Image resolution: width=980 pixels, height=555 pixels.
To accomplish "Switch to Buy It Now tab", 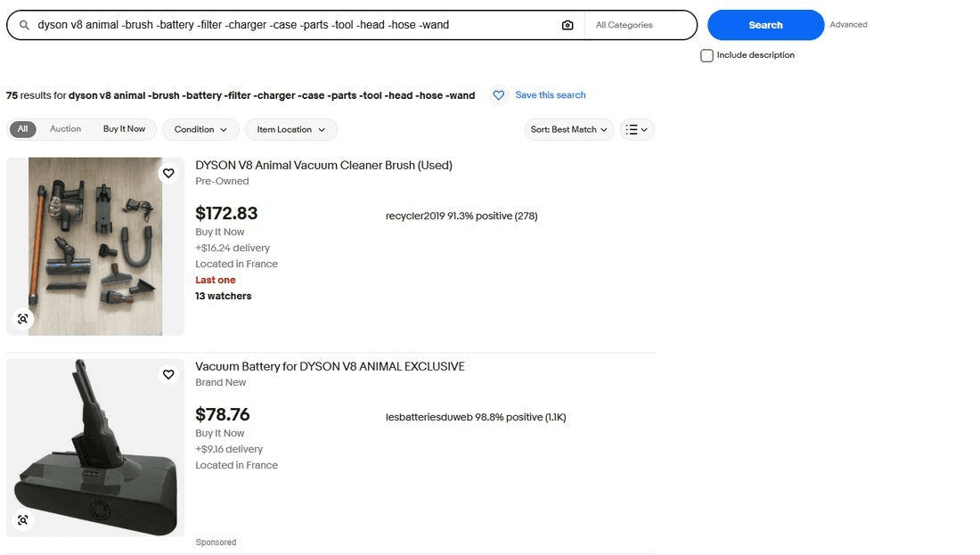I will point(125,129).
